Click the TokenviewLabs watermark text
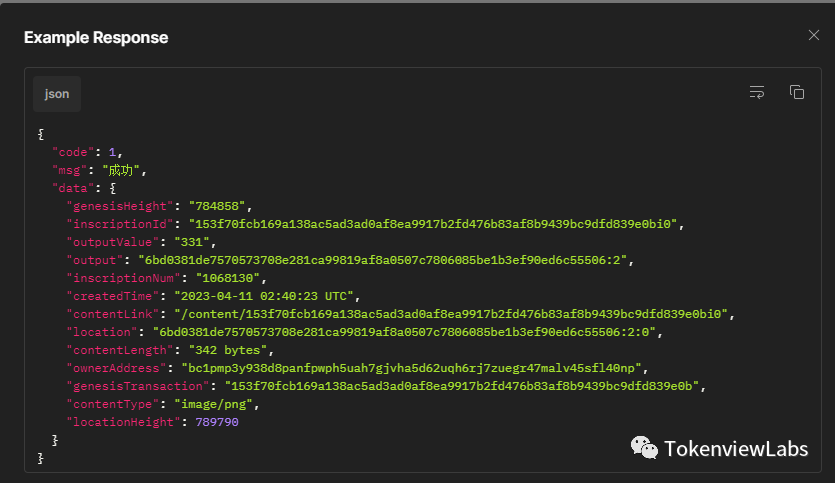The width and height of the screenshot is (835, 483). pyautogui.click(x=736, y=448)
